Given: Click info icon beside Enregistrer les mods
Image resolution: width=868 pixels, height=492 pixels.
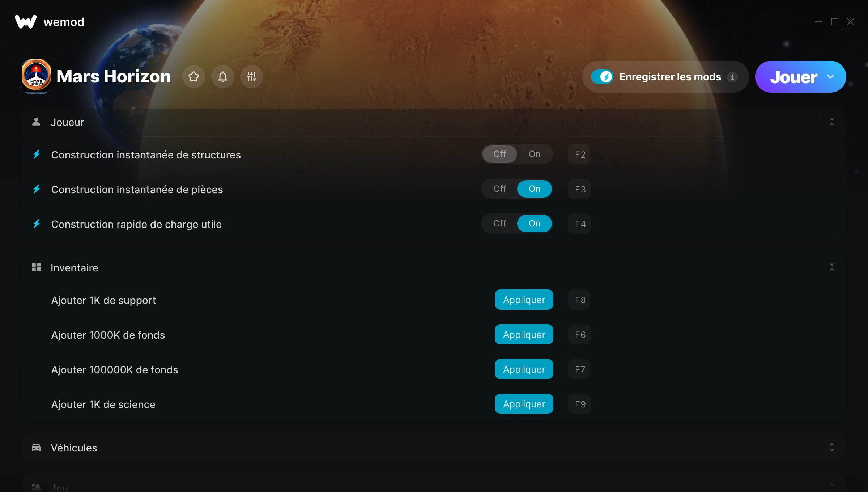Looking at the screenshot, I should (x=732, y=77).
